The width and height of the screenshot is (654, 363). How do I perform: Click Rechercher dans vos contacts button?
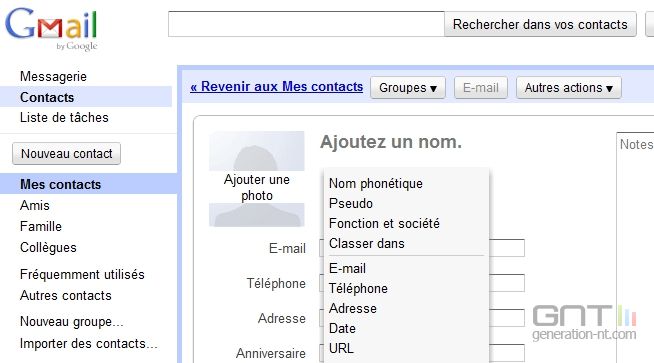pyautogui.click(x=540, y=24)
